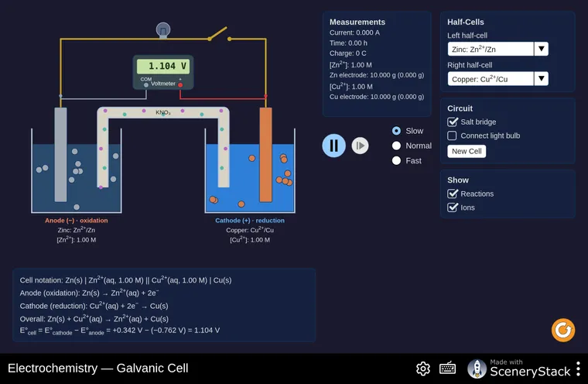The width and height of the screenshot is (588, 384).
Task: Click the Cathode (reduction) equation line
Action: (x=94, y=306)
